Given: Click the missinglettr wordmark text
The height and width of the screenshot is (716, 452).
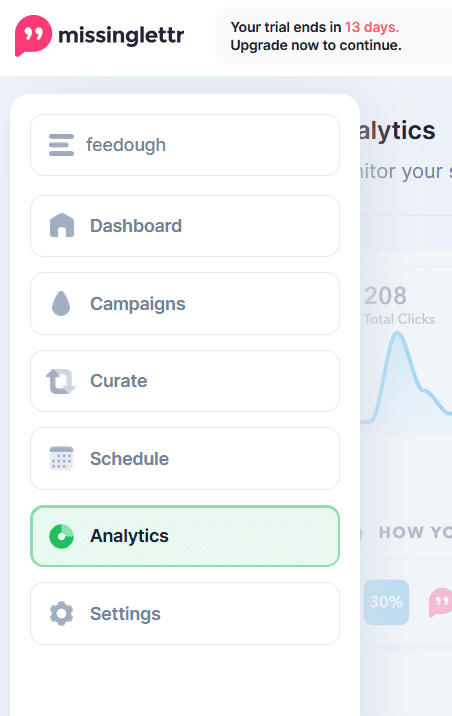Looking at the screenshot, I should coord(121,36).
